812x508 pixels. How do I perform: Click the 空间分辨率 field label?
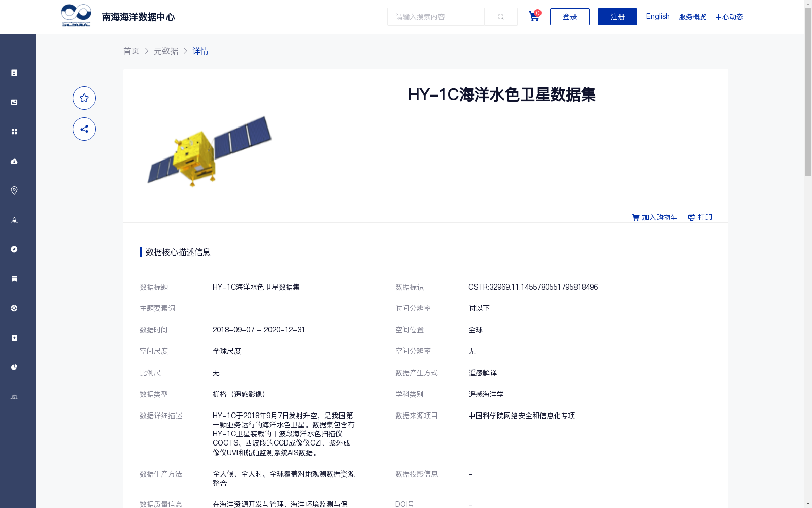[x=413, y=351]
